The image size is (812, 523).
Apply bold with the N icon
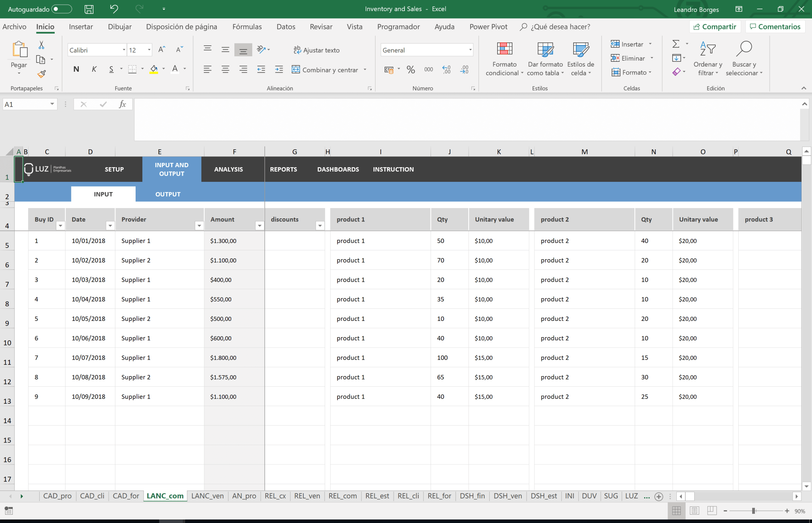pos(76,69)
